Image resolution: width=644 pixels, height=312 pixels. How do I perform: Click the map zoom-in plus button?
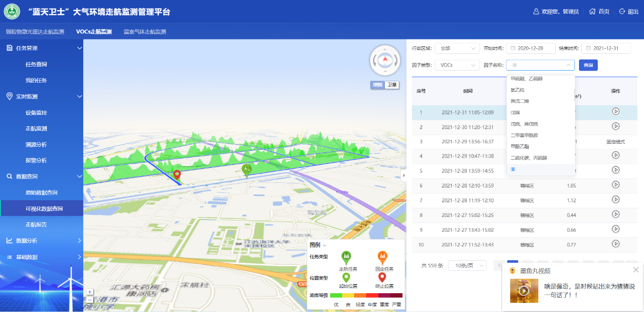tap(90, 292)
